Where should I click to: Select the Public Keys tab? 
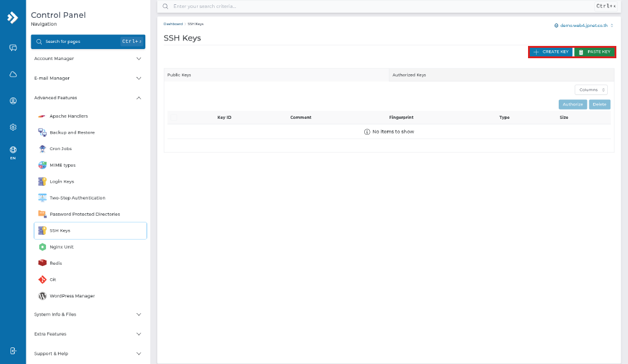[277, 75]
